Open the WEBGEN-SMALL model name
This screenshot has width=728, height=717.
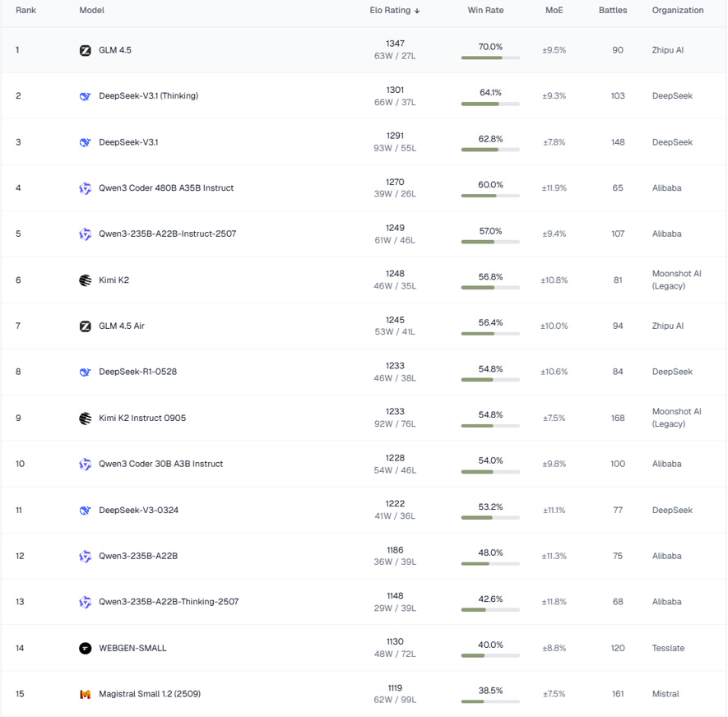(132, 648)
